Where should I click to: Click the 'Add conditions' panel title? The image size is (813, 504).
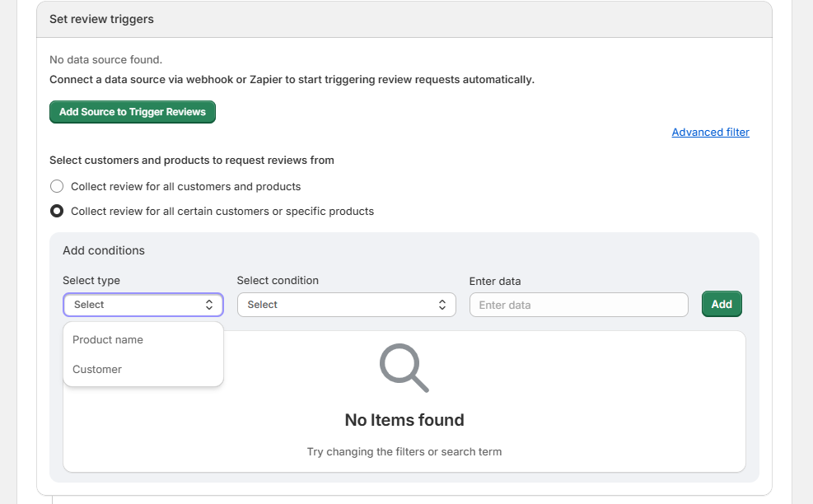[x=104, y=250]
